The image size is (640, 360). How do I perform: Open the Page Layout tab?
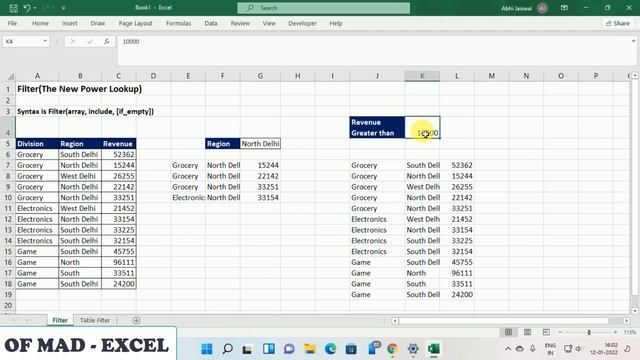(135, 23)
